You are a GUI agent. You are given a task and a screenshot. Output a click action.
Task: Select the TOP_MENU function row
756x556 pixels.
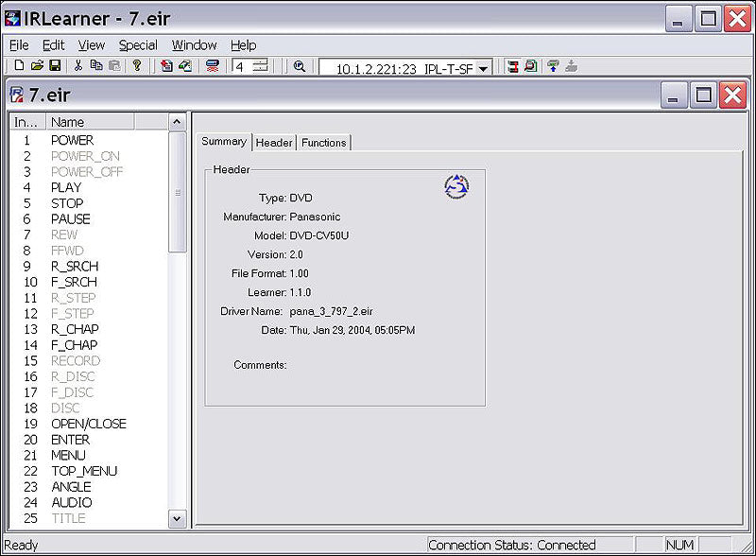coord(89,471)
